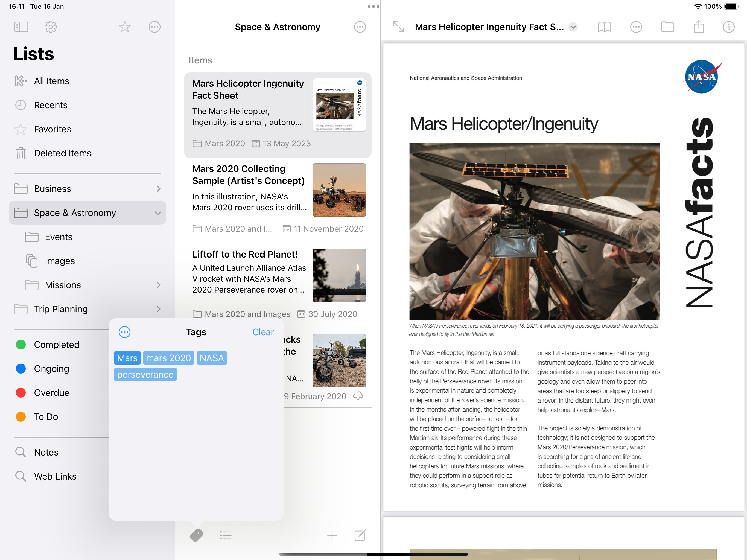Tap NASA logo in document

tap(702, 77)
